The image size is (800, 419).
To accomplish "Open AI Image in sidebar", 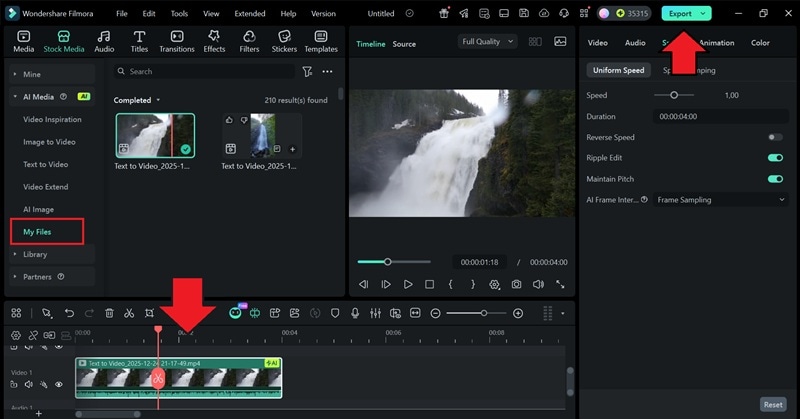I will coord(38,209).
